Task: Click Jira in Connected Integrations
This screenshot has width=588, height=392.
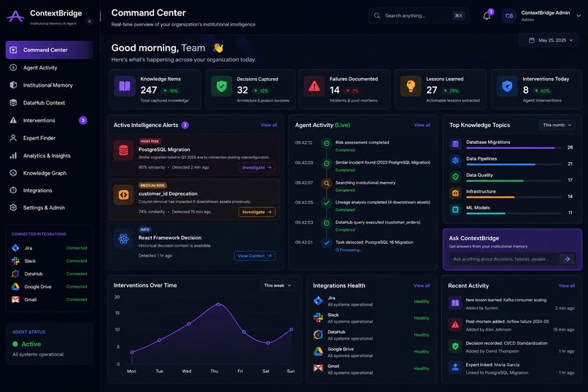Action: [x=49, y=248]
